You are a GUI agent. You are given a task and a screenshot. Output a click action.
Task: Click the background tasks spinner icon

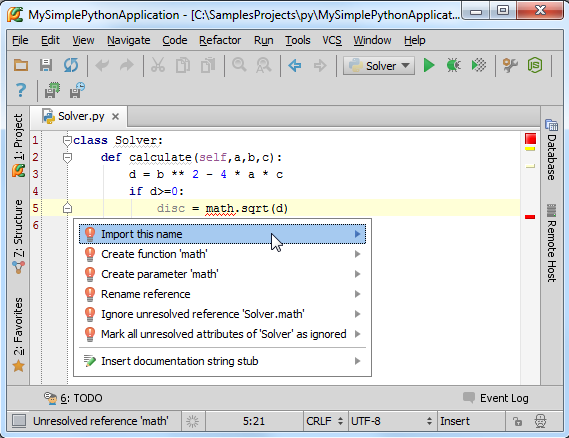click(193, 421)
